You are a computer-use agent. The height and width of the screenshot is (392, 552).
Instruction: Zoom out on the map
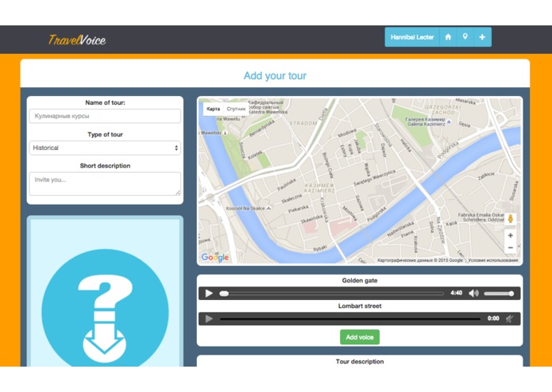coord(511,248)
